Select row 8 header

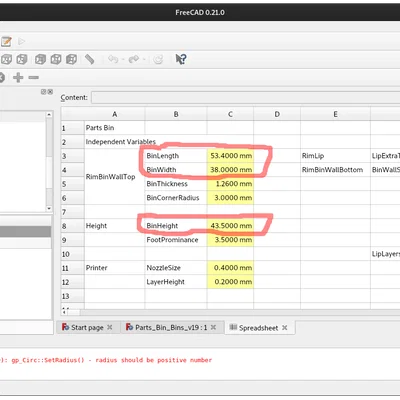[x=72, y=226]
